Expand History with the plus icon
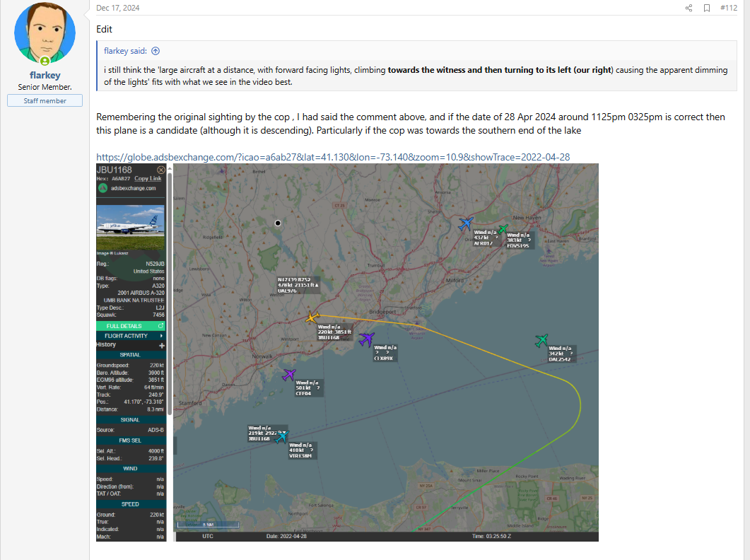This screenshot has width=750, height=560. 161,345
